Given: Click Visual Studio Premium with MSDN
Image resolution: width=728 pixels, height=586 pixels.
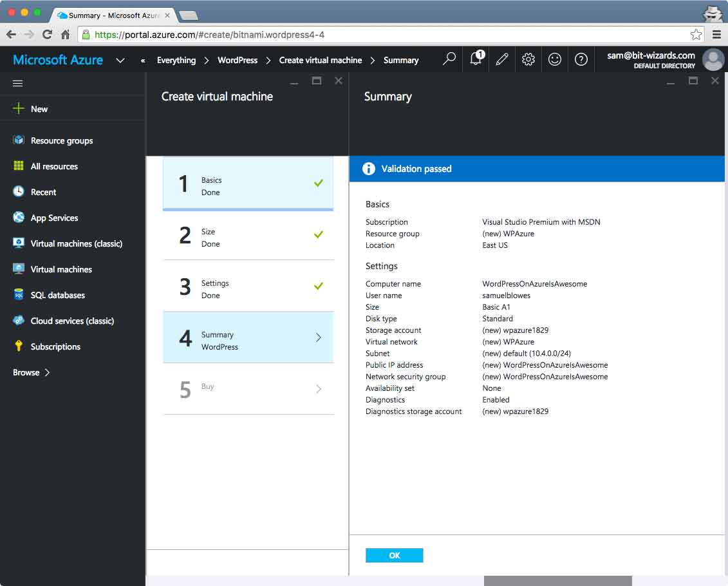Looking at the screenshot, I should (541, 222).
